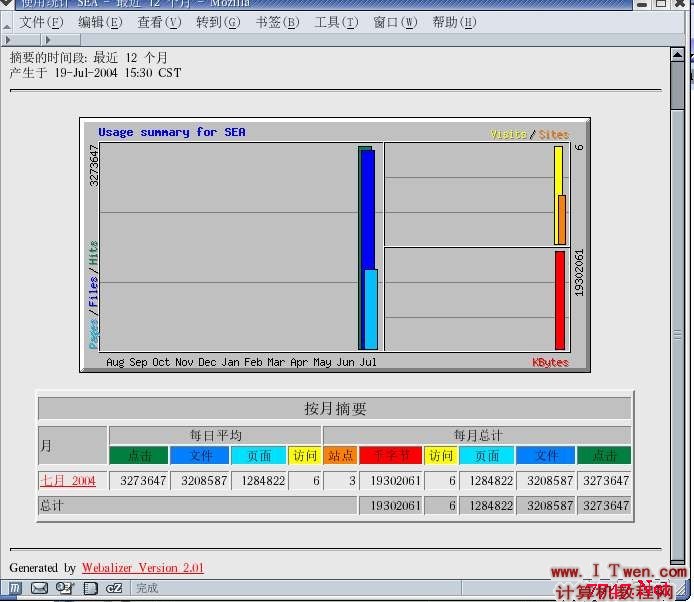
Task: Open the 七月 2004 monthly report link
Action: (68, 480)
